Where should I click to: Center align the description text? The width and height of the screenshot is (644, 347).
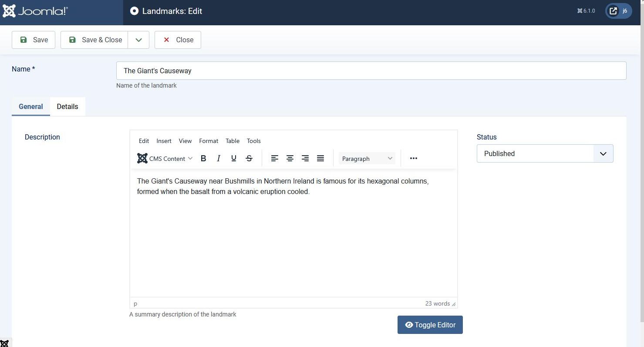coord(290,159)
